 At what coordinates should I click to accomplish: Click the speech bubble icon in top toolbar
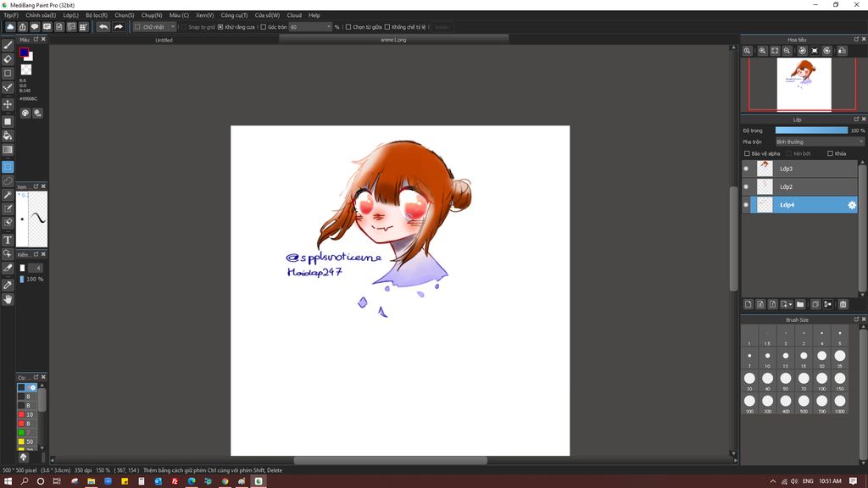(35, 26)
